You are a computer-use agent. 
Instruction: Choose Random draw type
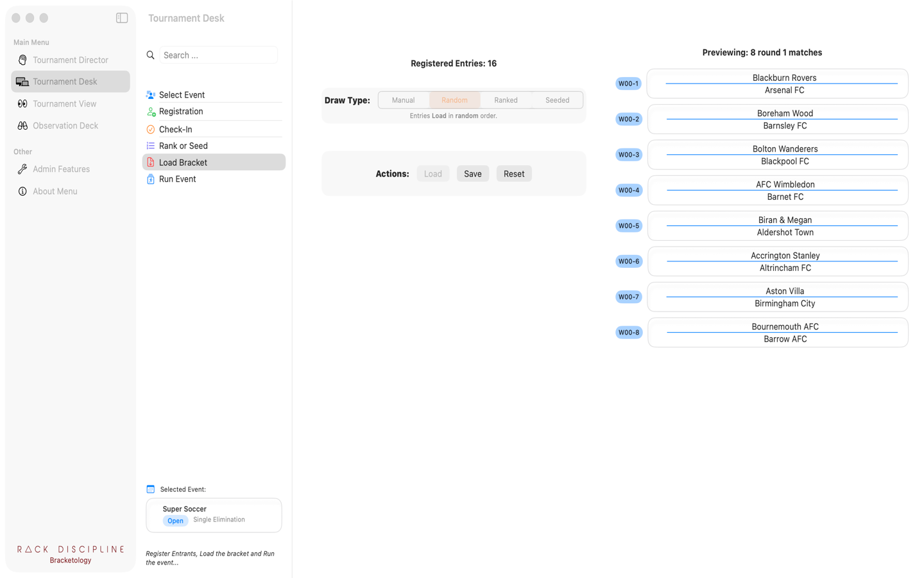[x=455, y=100]
